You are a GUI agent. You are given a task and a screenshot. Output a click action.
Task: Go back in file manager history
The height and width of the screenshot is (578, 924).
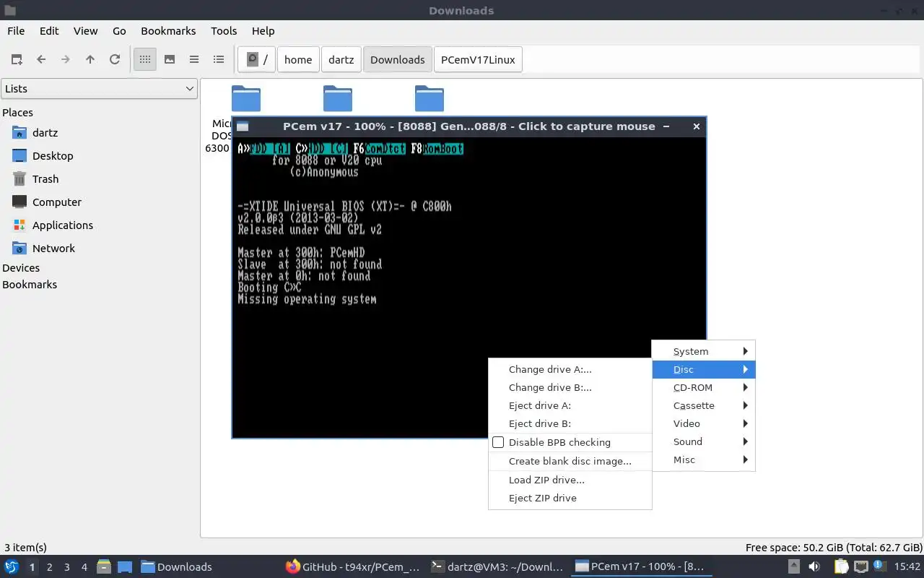(x=41, y=59)
